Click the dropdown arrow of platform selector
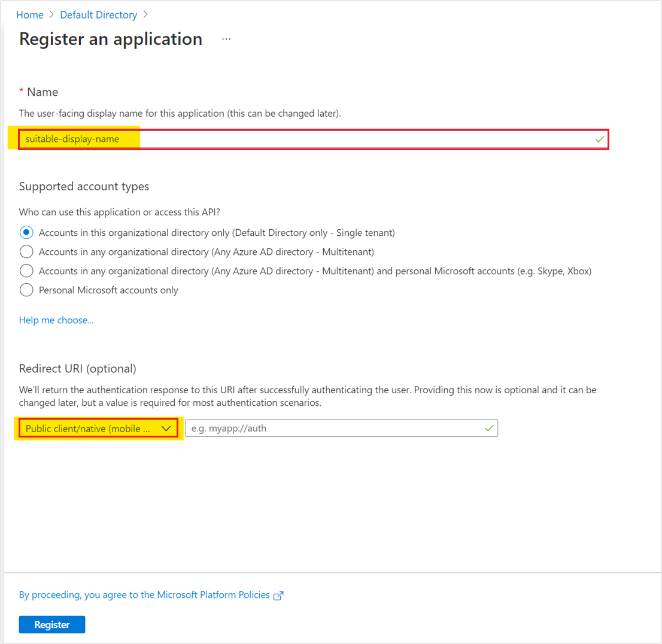 point(166,429)
